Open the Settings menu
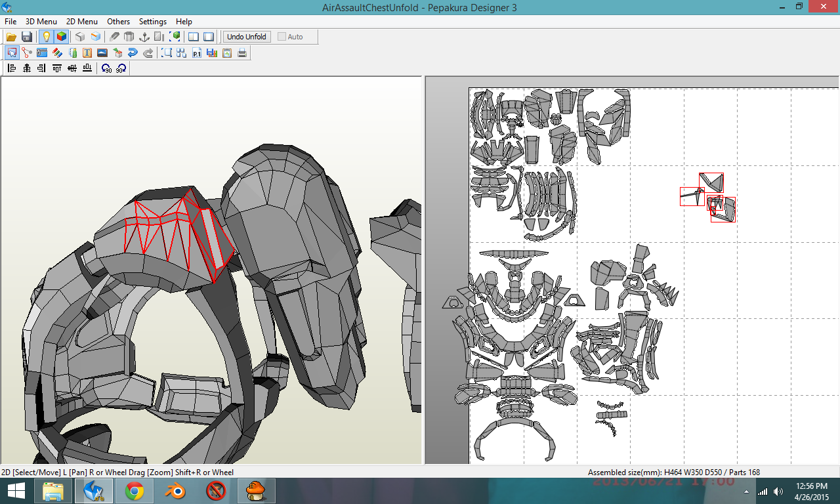This screenshot has width=840, height=504. tap(153, 22)
